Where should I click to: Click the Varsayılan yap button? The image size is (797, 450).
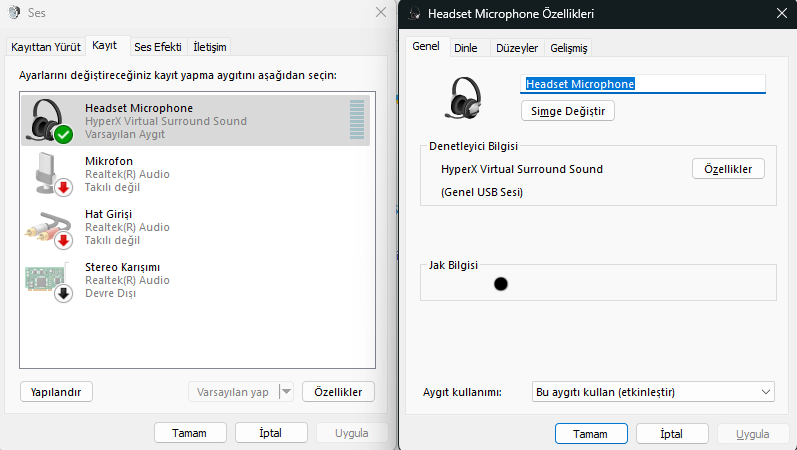[x=233, y=392]
